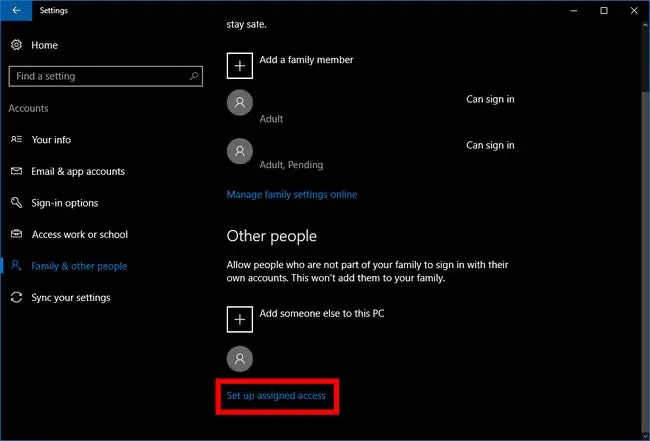Click the Family & other people person icon

click(16, 266)
